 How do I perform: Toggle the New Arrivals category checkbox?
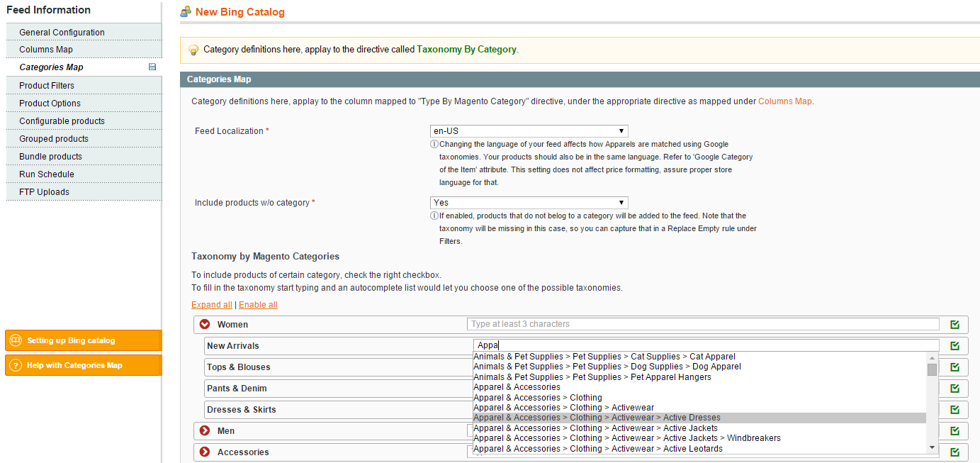coord(954,346)
